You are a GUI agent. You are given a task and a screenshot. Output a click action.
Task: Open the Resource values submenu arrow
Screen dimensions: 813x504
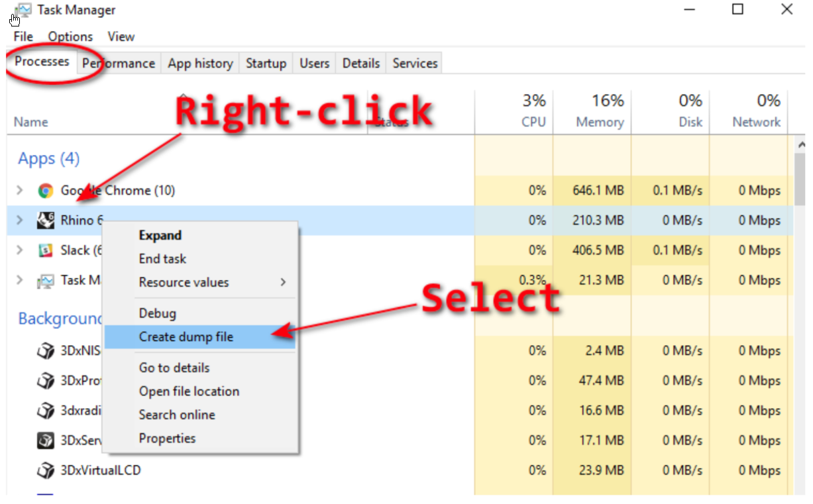(x=283, y=282)
